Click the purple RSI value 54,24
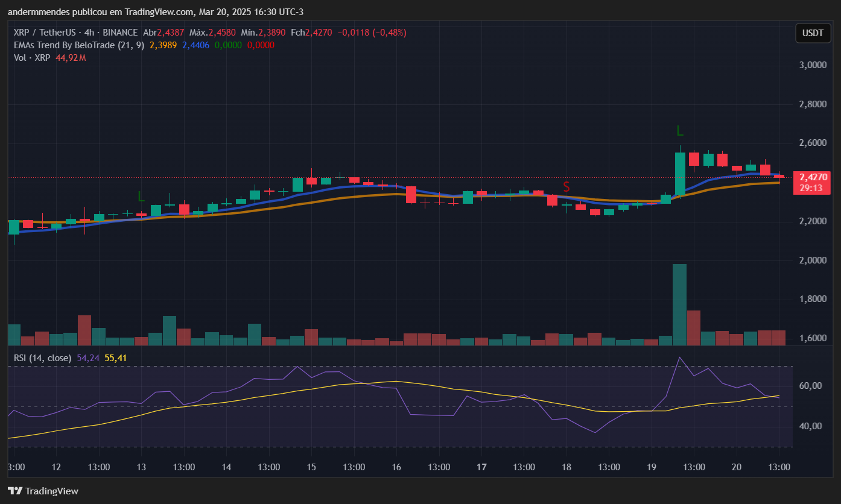This screenshot has height=504, width=841. [88, 358]
